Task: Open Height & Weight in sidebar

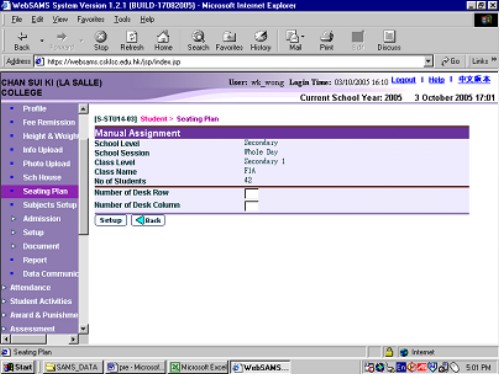Action: [x=50, y=136]
